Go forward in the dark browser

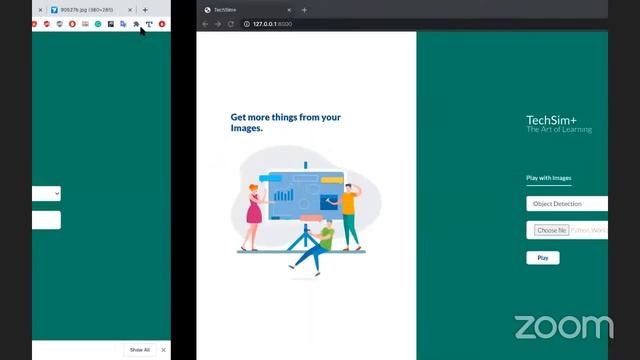click(218, 24)
